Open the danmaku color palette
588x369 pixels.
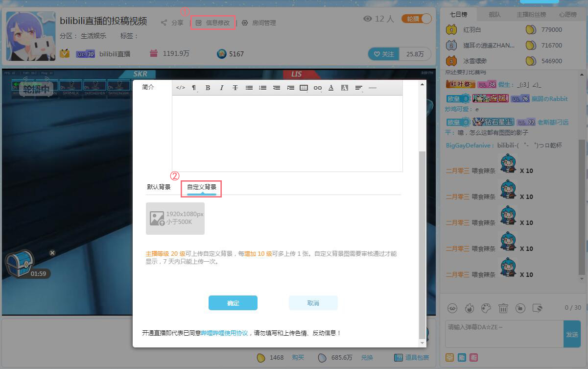[486, 308]
